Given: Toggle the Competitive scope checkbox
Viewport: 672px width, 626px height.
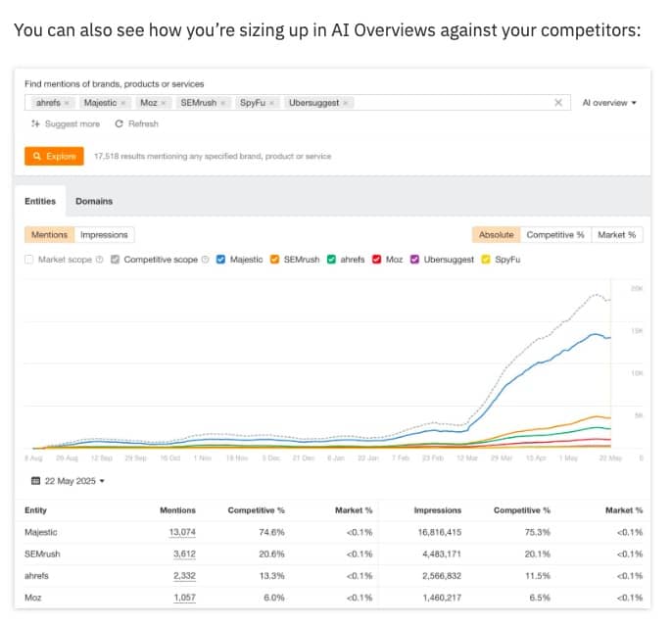Looking at the screenshot, I should click(116, 260).
